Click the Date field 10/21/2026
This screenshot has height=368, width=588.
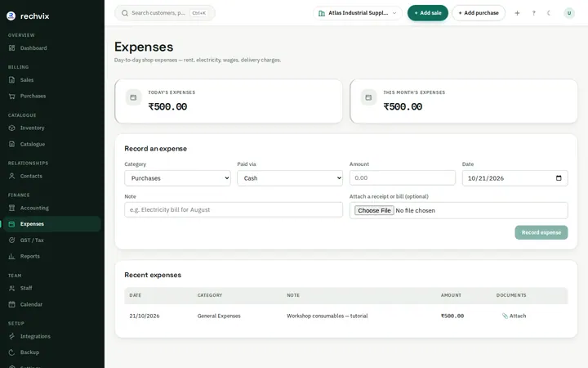coord(514,178)
